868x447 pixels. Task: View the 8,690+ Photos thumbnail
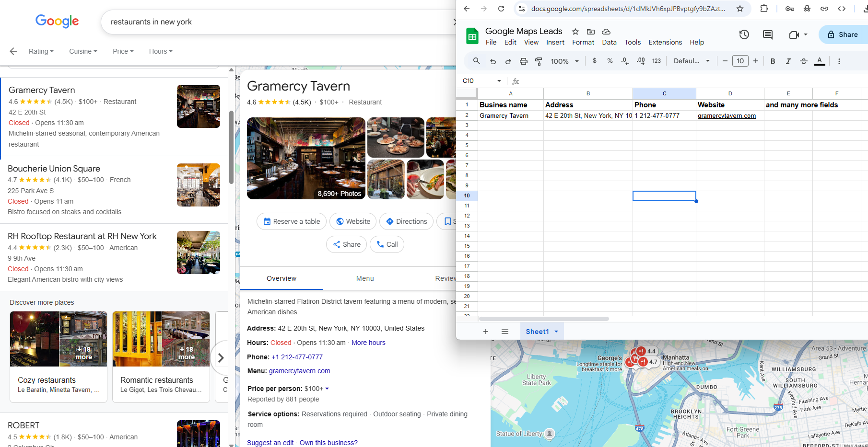(x=306, y=158)
